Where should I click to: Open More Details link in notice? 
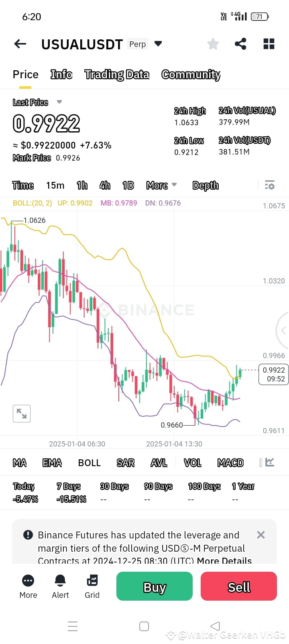click(224, 560)
